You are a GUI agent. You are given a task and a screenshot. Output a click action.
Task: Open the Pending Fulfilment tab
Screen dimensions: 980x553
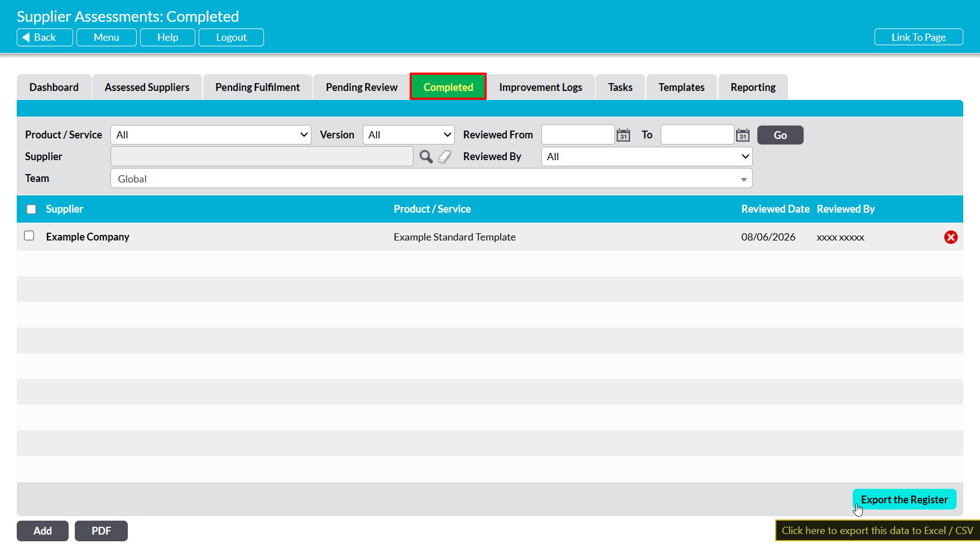258,87
